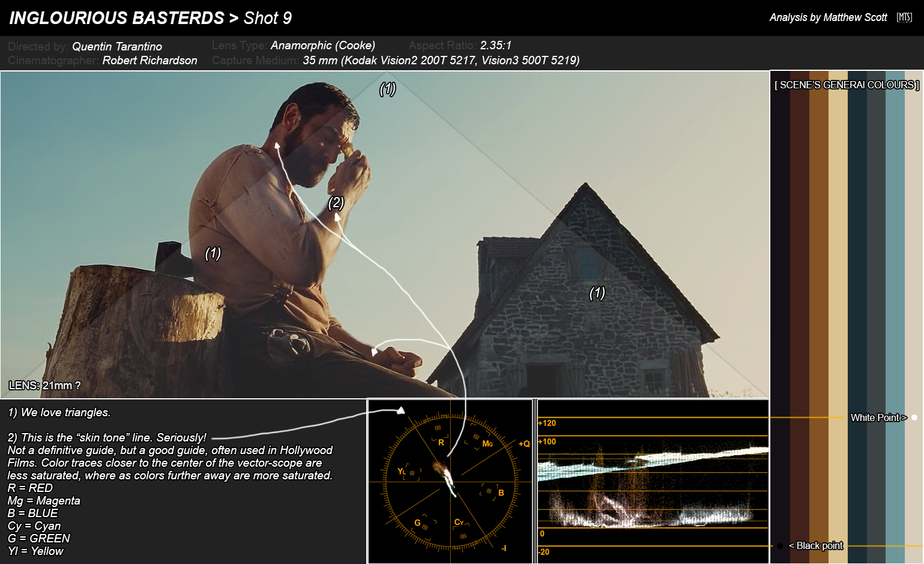
Task: Click the 'Capture Medium:' field label
Action: tap(255, 60)
